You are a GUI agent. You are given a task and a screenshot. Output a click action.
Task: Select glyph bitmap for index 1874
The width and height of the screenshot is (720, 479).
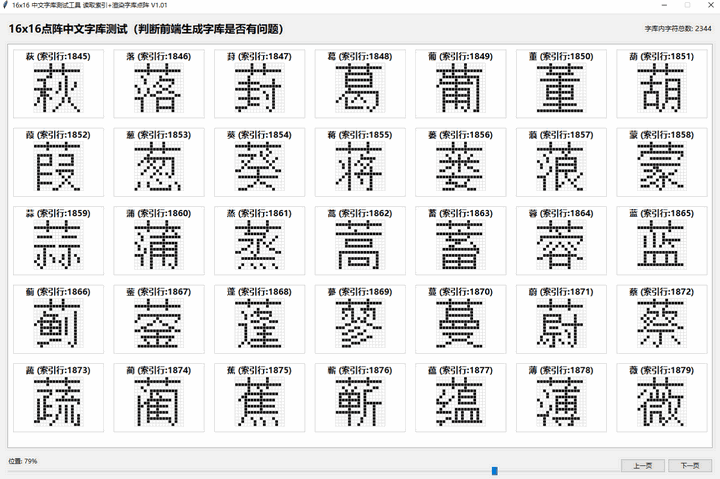[x=158, y=402]
